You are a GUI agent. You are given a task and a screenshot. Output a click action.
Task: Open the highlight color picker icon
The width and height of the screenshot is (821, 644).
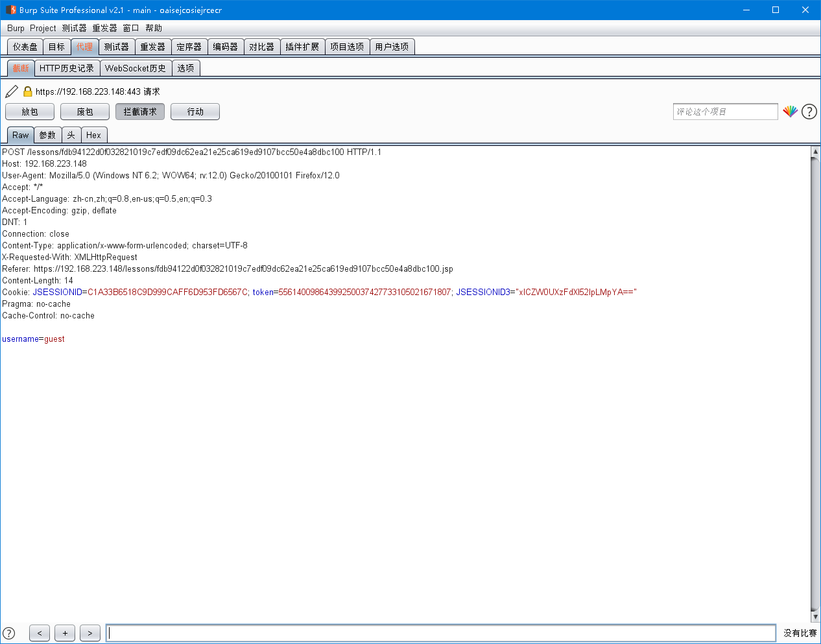tap(790, 112)
